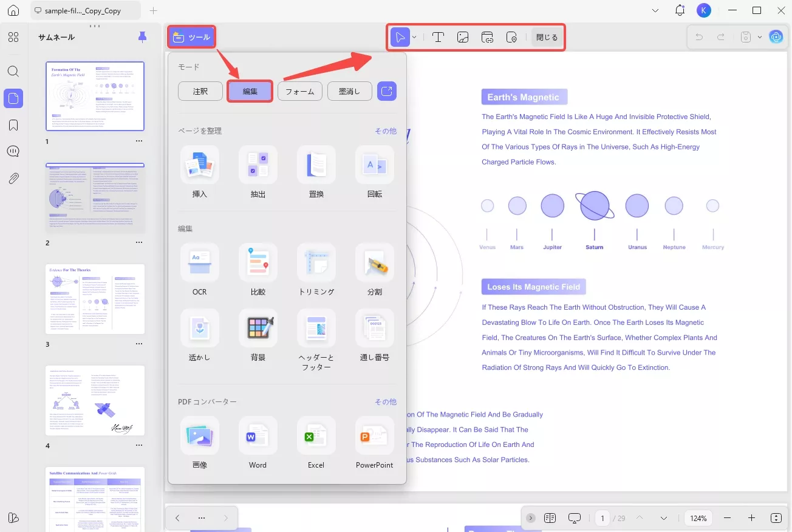Click the page number input field
The image size is (792, 532).
coord(603,518)
